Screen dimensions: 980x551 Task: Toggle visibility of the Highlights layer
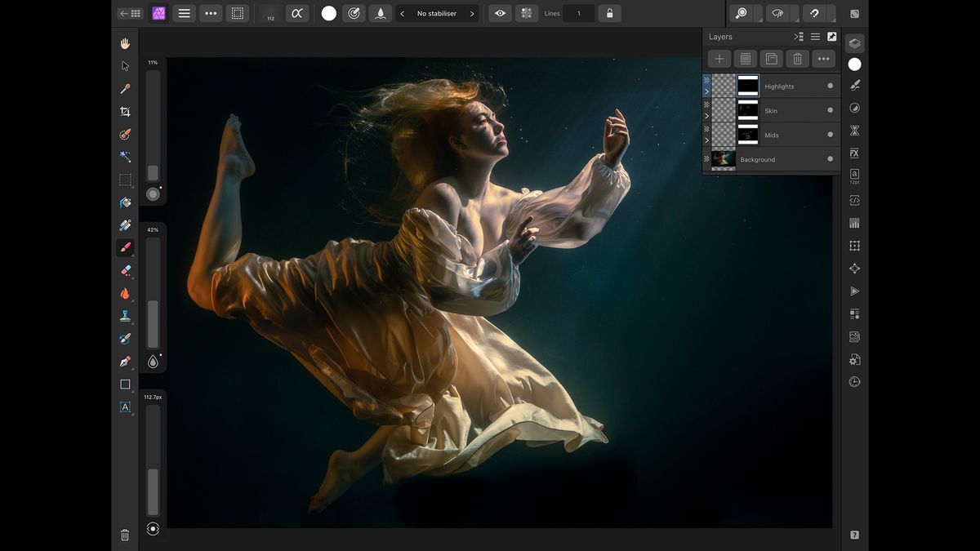coord(829,86)
